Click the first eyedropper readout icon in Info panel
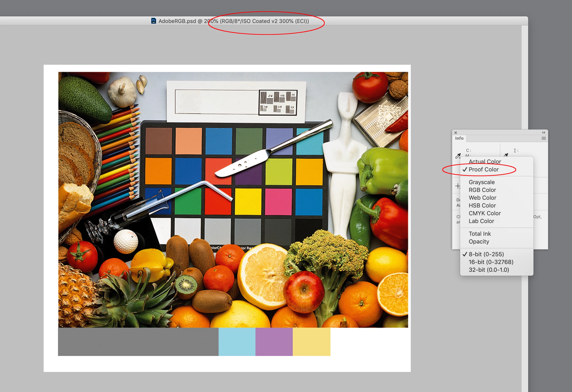 tap(458, 155)
